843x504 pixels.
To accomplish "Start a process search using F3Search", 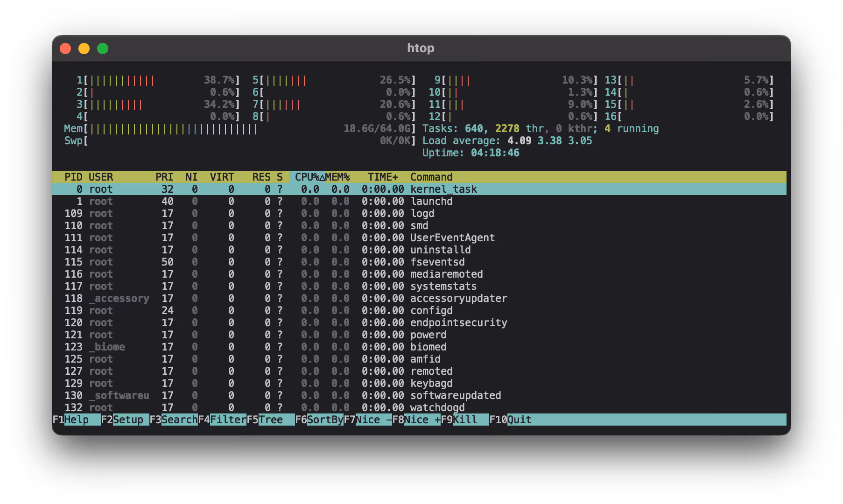I will click(175, 420).
